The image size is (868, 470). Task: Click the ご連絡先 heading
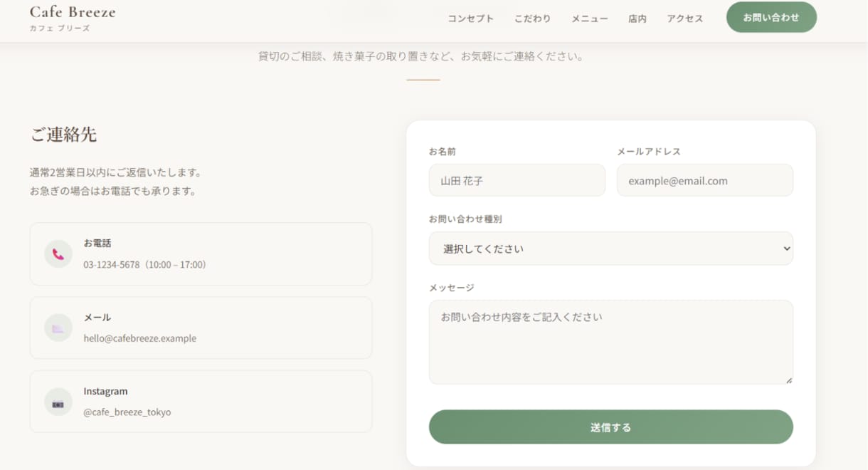(x=63, y=135)
